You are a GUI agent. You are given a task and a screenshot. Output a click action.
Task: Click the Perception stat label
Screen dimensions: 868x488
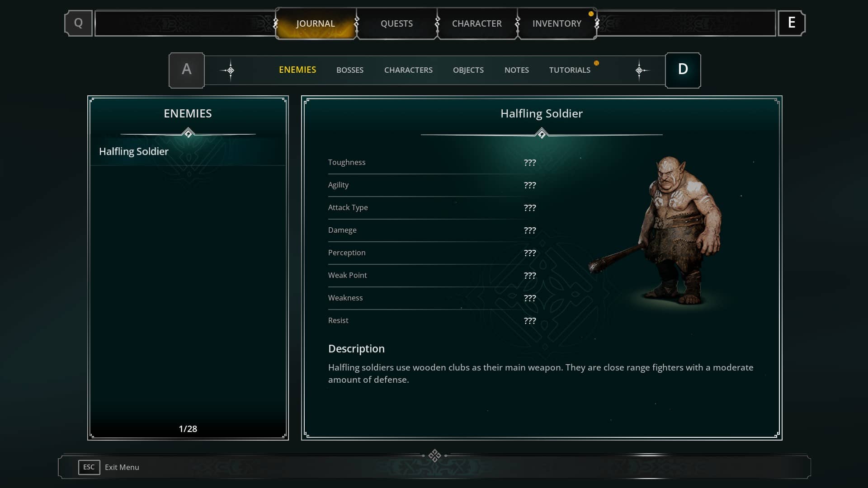(x=347, y=253)
